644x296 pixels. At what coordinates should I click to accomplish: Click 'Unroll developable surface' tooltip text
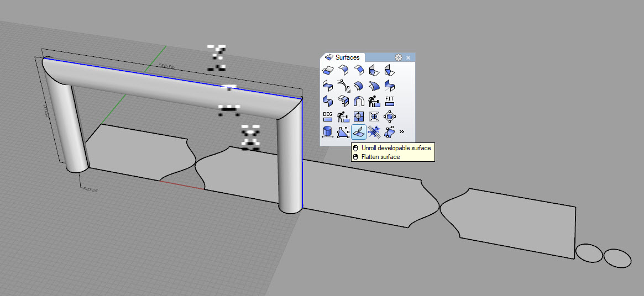396,148
